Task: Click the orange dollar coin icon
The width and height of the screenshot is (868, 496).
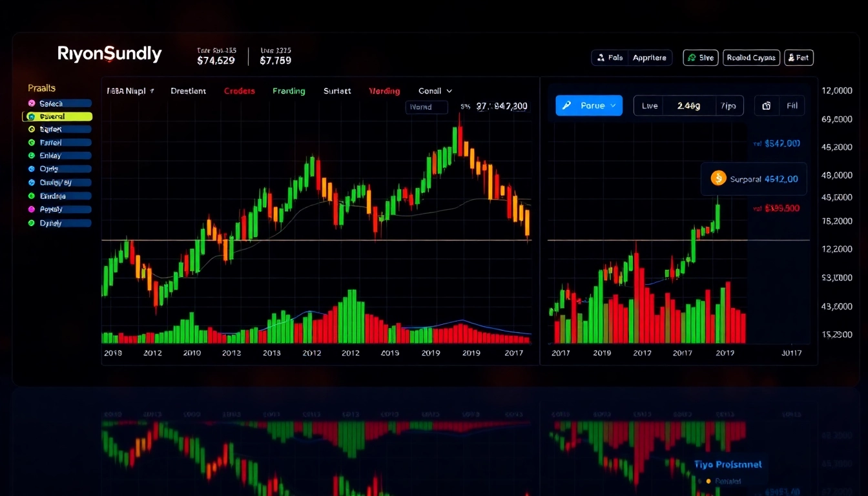Action: pos(718,178)
